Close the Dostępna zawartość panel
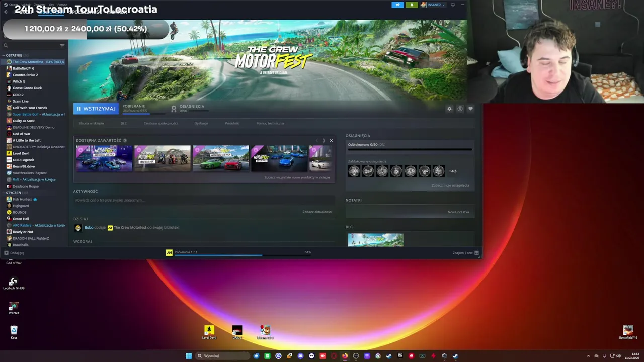Viewport: 644px width, 362px height. (331, 141)
